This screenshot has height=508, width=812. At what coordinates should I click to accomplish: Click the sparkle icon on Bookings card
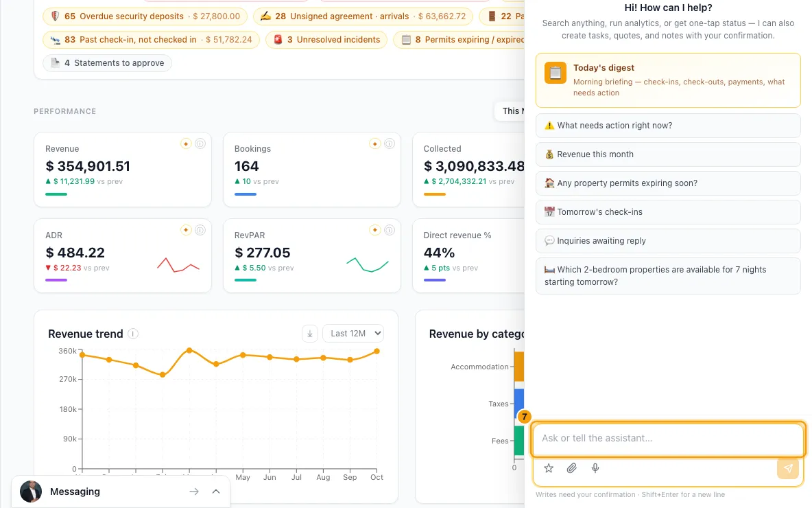[375, 143]
